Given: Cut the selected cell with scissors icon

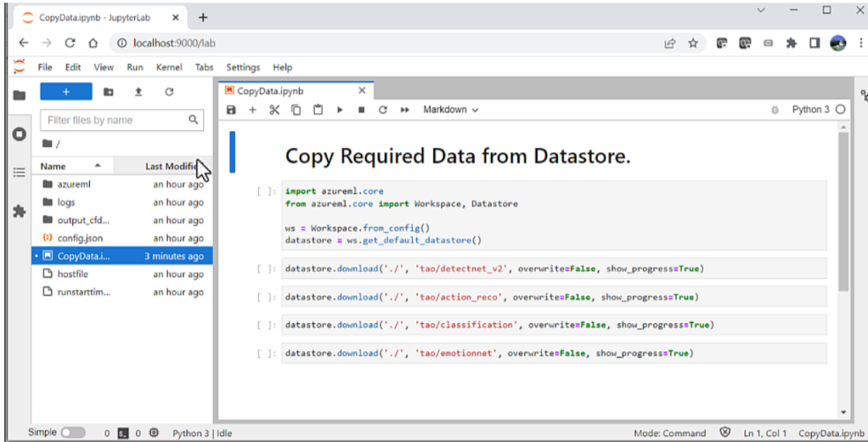Looking at the screenshot, I should [274, 110].
